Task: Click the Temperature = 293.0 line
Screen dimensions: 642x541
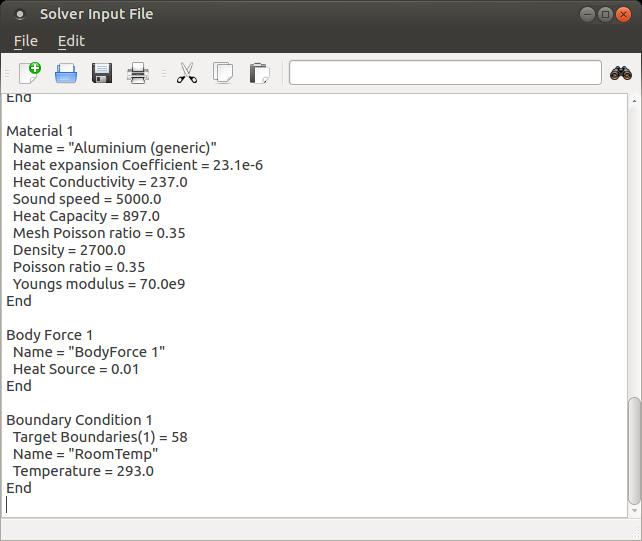Action: 83,471
